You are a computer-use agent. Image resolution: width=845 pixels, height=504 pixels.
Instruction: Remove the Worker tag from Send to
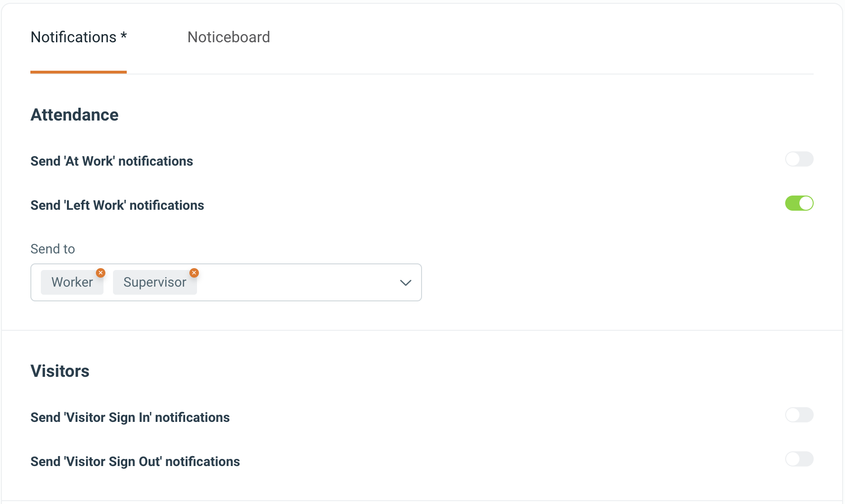pos(101,273)
